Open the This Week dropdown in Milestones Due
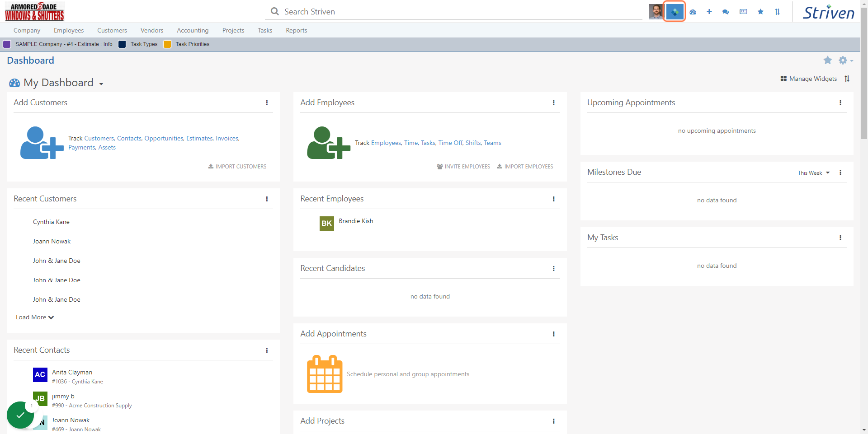868x434 pixels. 813,173
